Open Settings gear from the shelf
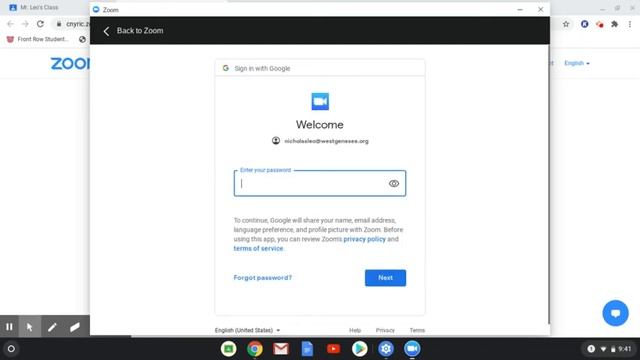Screen dimensions: 640x360 pyautogui.click(x=386, y=349)
